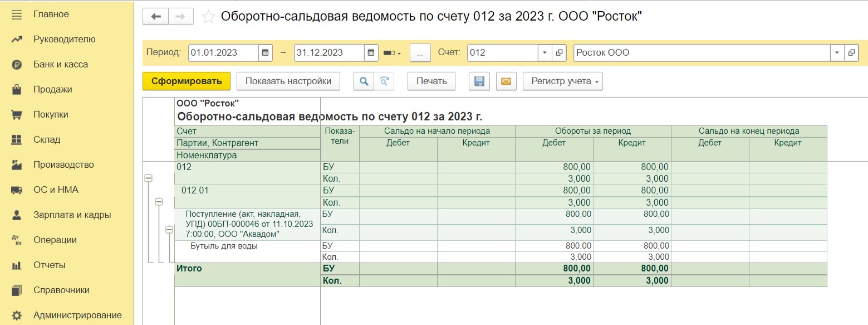Open calendar for end date 31.12.2023
This screenshot has height=325, width=868.
click(371, 53)
